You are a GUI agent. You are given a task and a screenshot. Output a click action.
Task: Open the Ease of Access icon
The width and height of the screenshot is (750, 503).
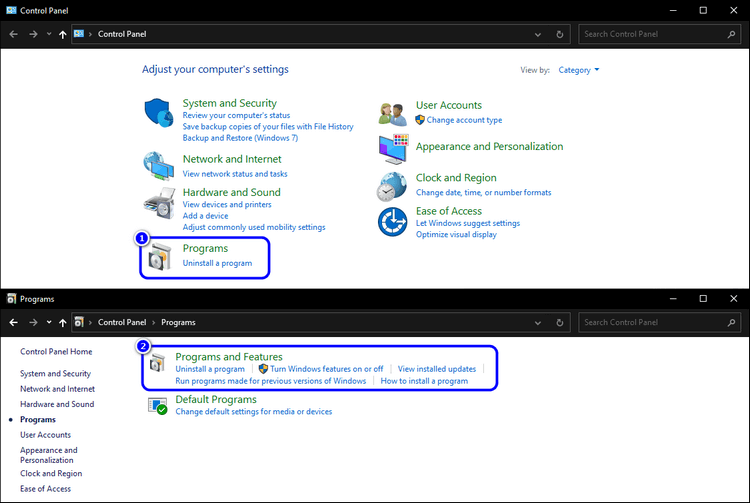(392, 222)
